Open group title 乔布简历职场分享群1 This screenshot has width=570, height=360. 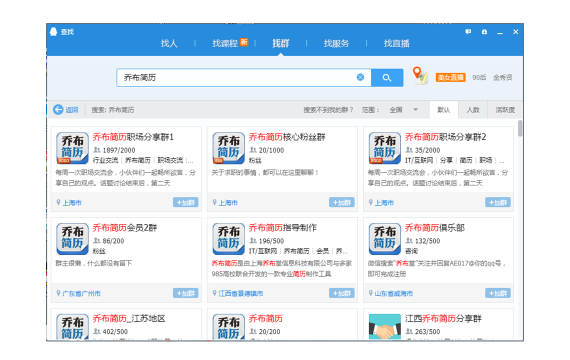133,137
